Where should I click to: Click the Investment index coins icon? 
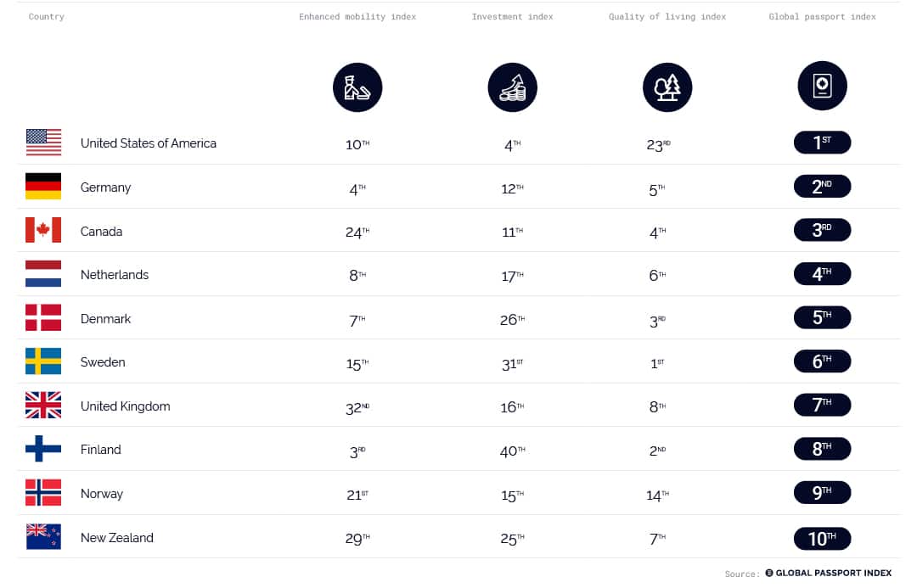[x=512, y=87]
